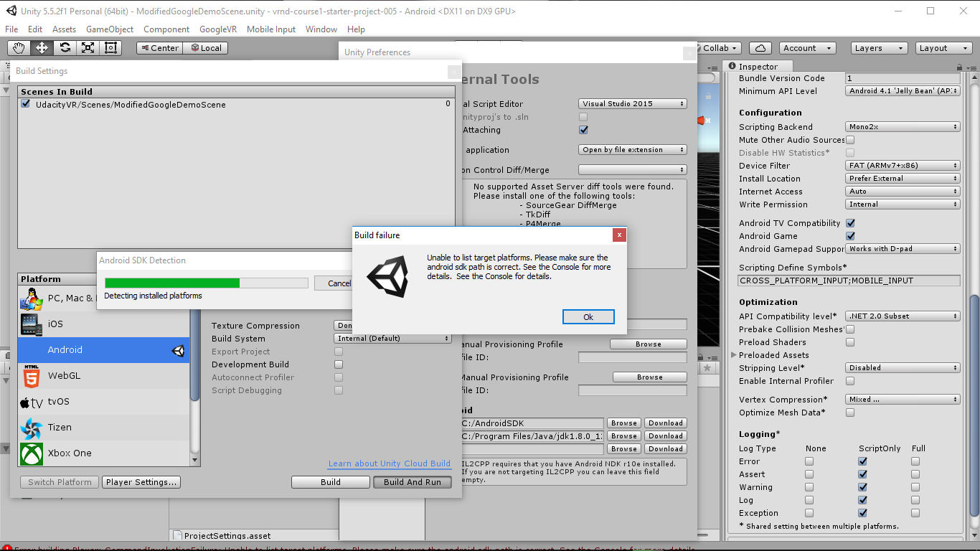The image size is (980, 551).
Task: Select the Rotate tool in toolbar
Action: [x=65, y=48]
